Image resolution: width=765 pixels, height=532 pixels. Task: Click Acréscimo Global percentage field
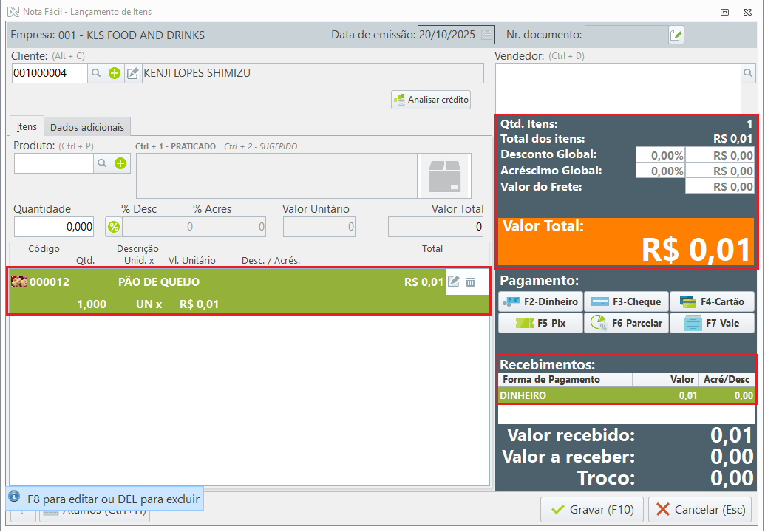[660, 171]
